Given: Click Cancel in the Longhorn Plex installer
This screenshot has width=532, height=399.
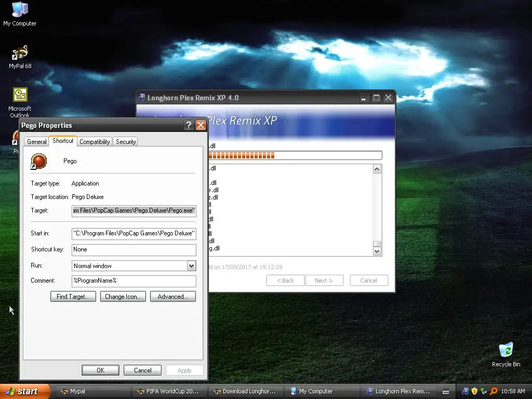Looking at the screenshot, I should point(369,281).
